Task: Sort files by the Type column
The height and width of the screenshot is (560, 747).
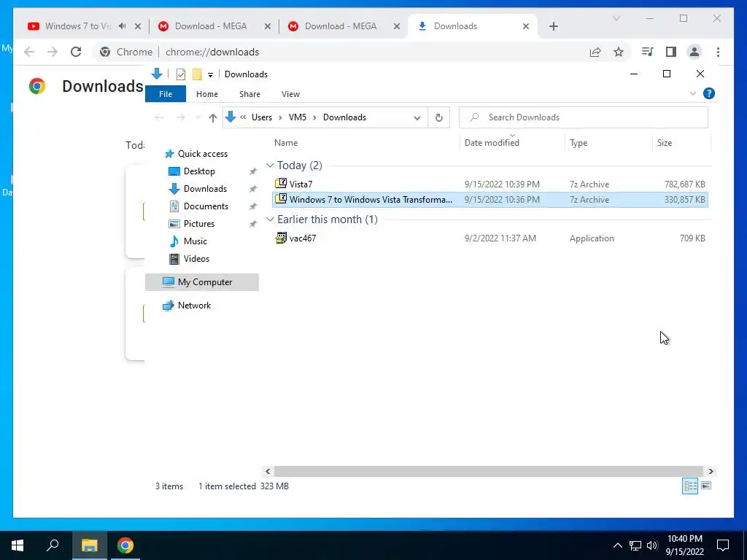Action: coord(578,143)
